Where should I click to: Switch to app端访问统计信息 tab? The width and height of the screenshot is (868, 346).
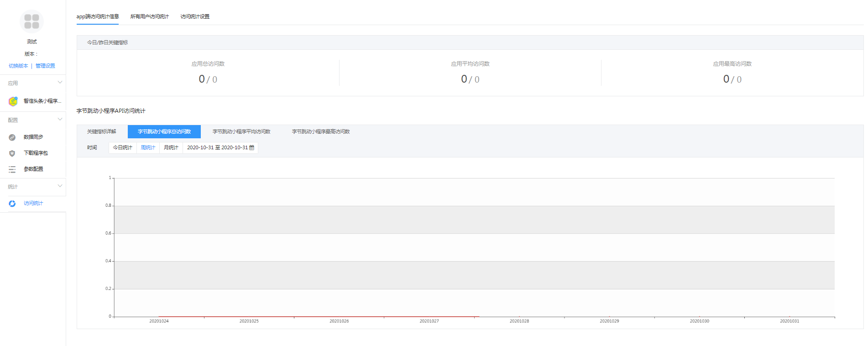click(x=98, y=16)
